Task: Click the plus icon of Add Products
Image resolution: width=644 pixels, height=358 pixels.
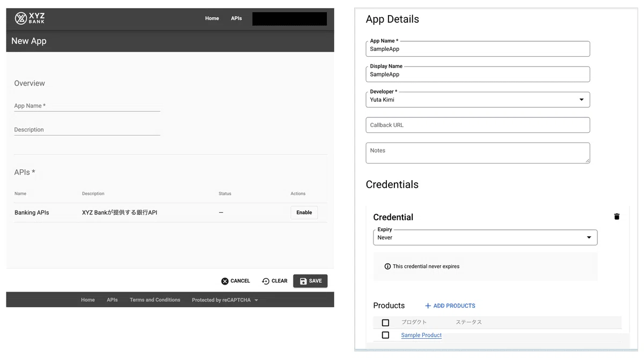Action: click(x=428, y=306)
